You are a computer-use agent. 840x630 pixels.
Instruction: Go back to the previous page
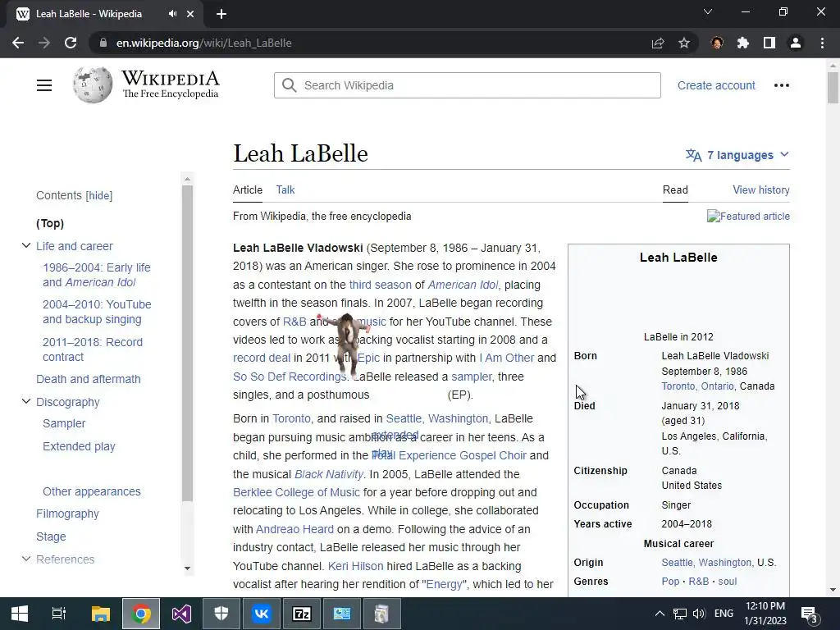pos(18,43)
